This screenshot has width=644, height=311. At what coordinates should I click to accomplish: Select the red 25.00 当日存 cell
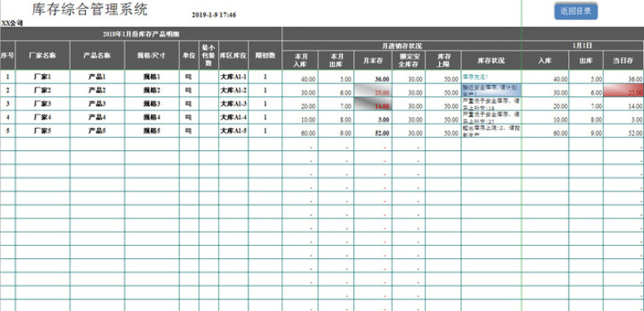pyautogui.click(x=623, y=90)
